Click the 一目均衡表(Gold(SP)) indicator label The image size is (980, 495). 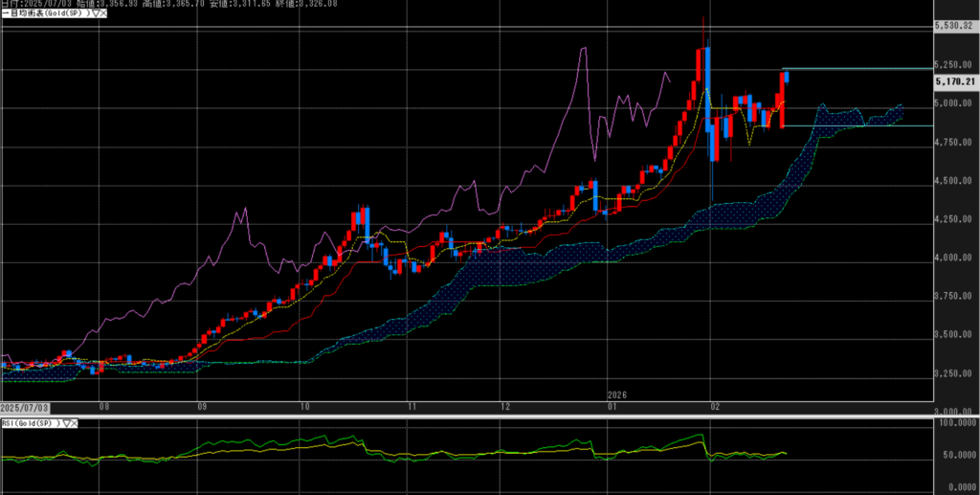(x=41, y=14)
